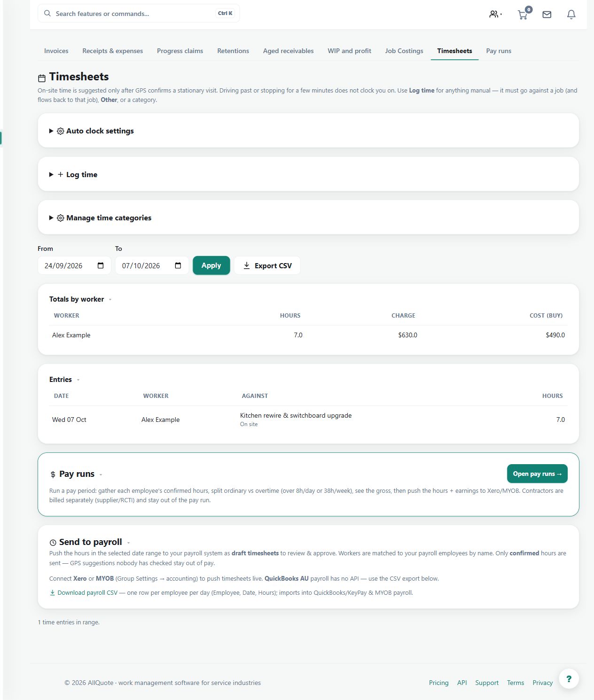Click download icon next to payroll CSV link
The image size is (594, 700).
53,592
